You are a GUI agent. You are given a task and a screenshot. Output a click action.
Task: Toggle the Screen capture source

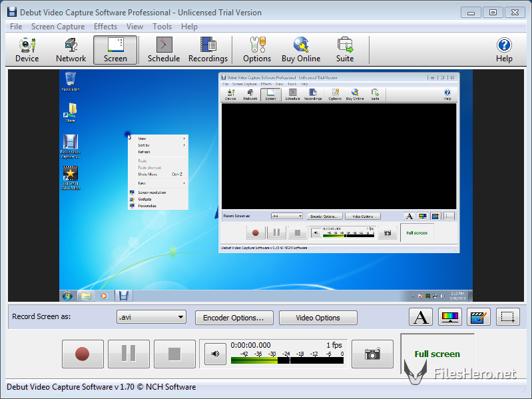[115, 50]
